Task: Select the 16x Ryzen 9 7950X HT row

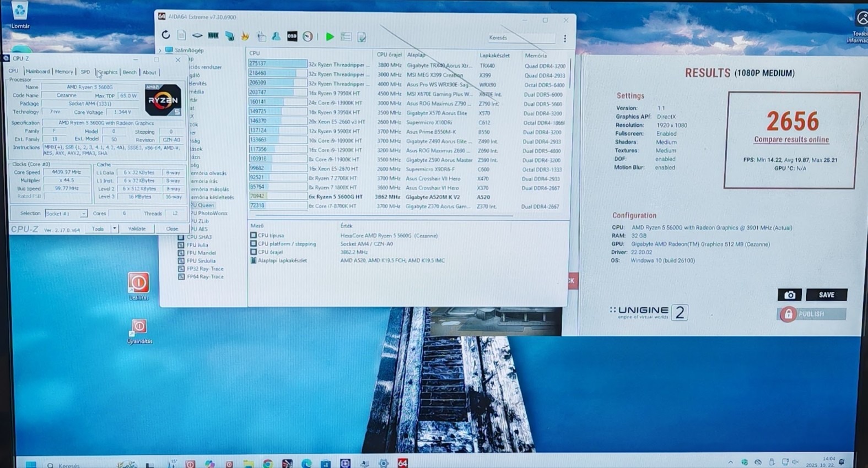Action: point(408,94)
